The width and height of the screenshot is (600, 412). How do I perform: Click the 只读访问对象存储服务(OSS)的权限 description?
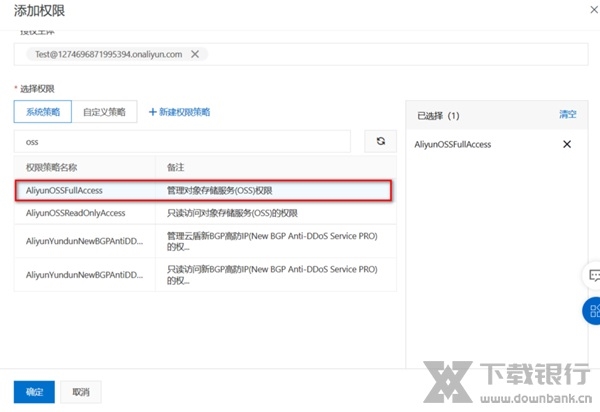point(232,213)
